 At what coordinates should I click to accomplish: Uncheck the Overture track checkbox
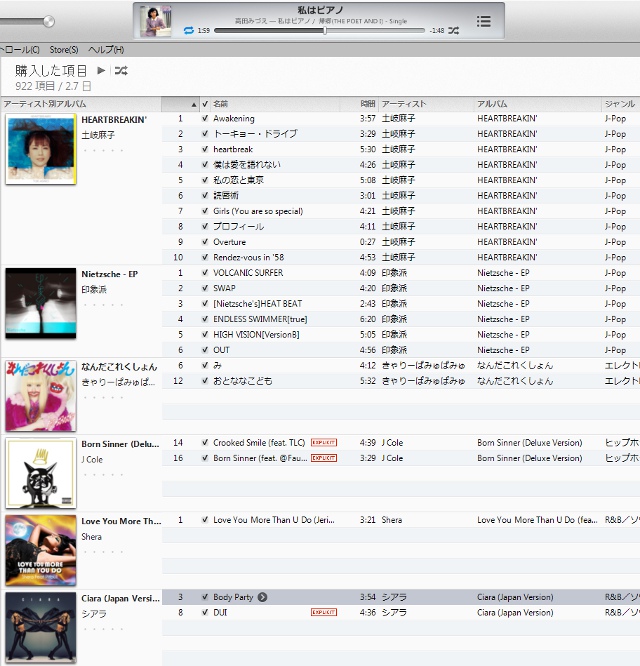coord(205,242)
